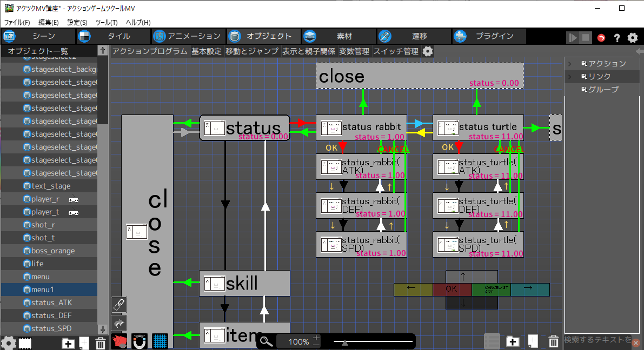The width and height of the screenshot is (644, 350).
Task: Open the アニメーション section
Action: point(188,37)
